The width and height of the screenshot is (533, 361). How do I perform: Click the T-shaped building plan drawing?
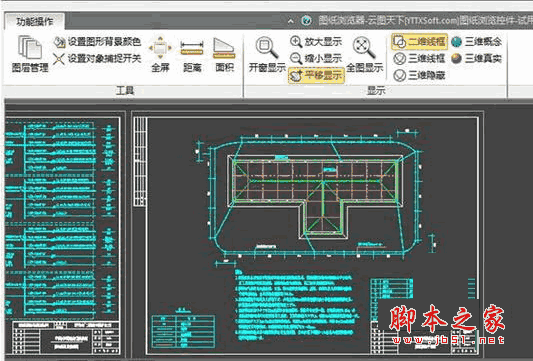tap(314, 197)
